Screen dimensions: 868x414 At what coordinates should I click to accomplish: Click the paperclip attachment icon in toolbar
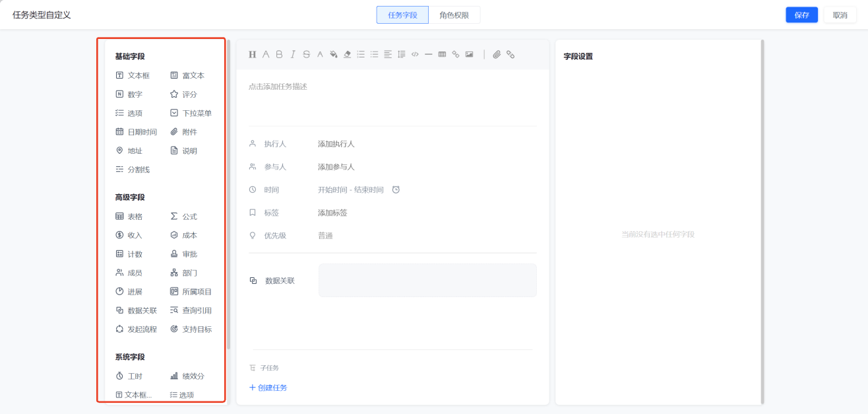coord(497,54)
